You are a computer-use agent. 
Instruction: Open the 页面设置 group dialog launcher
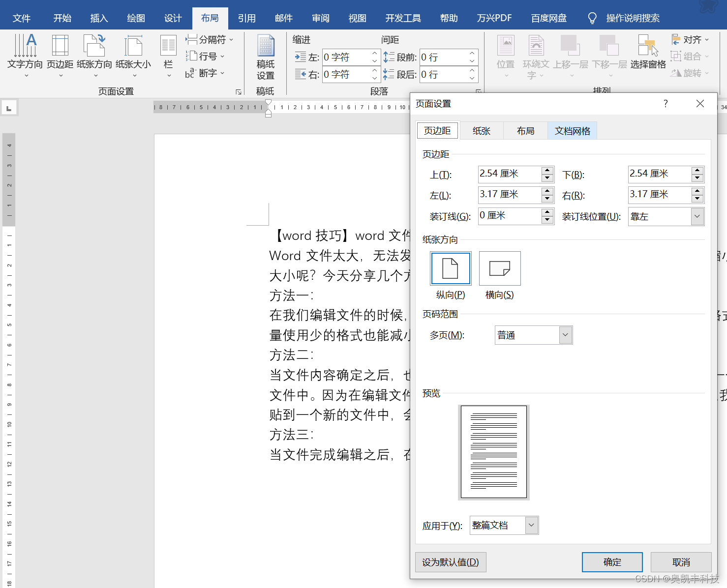239,92
